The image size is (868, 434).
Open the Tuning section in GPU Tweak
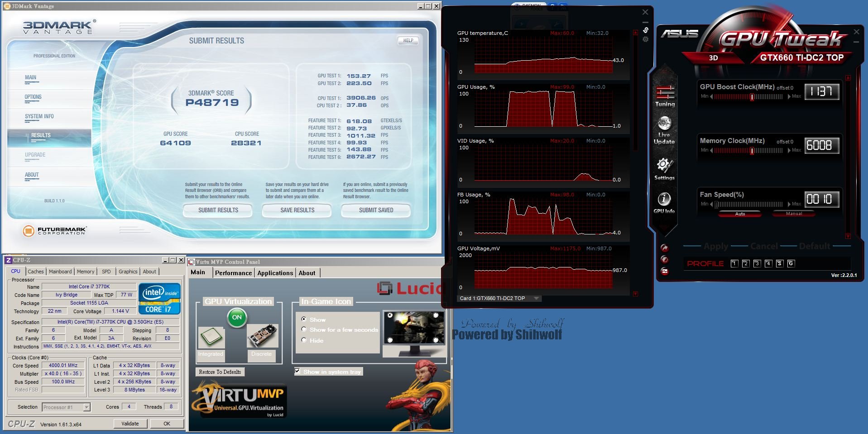[x=665, y=95]
